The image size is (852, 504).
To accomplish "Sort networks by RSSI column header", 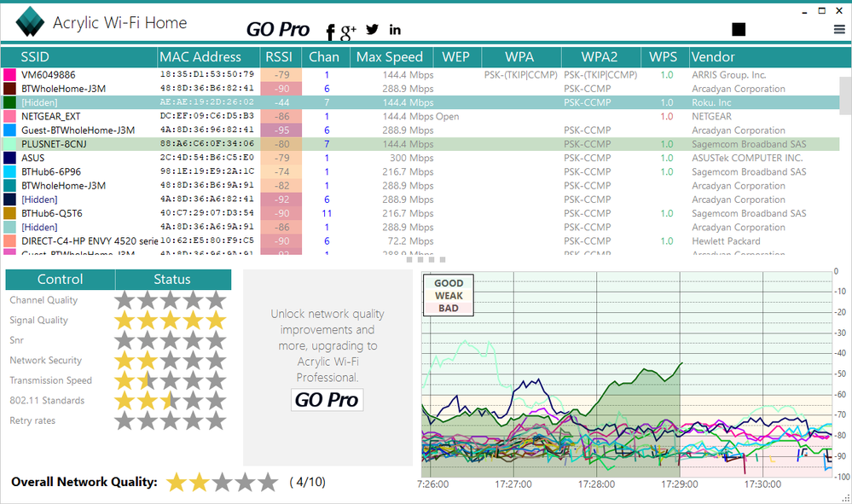I will 278,57.
